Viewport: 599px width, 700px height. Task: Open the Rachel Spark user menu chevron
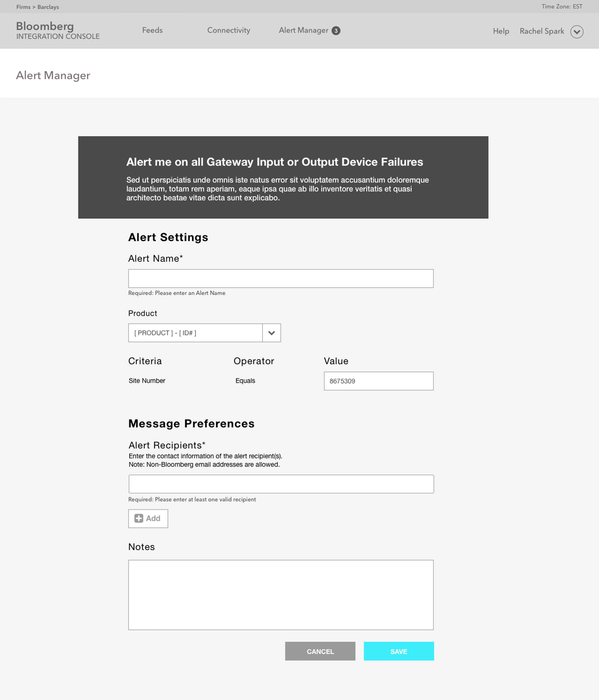pyautogui.click(x=577, y=32)
